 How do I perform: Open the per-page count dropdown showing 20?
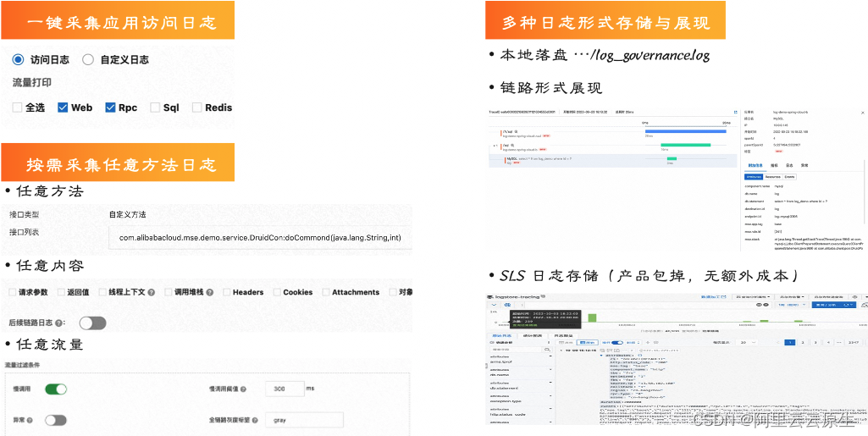(x=748, y=343)
